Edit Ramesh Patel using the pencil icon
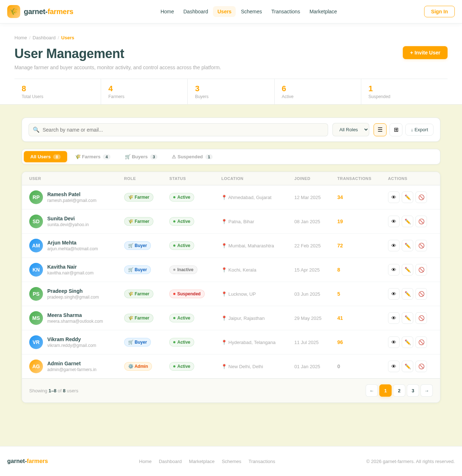The width and height of the screenshot is (462, 476). click(x=407, y=197)
